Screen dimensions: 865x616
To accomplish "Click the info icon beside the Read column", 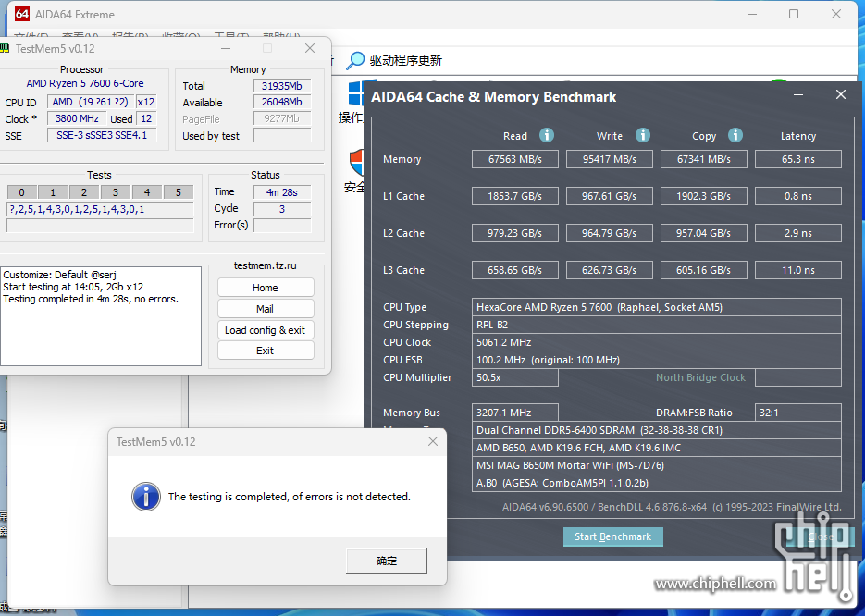I will coord(546,135).
